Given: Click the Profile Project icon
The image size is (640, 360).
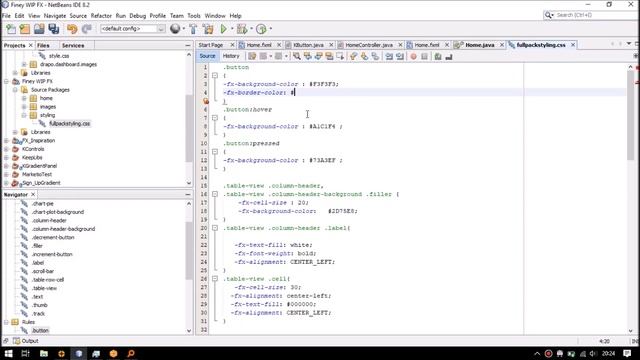Looking at the screenshot, I should tap(262, 29).
